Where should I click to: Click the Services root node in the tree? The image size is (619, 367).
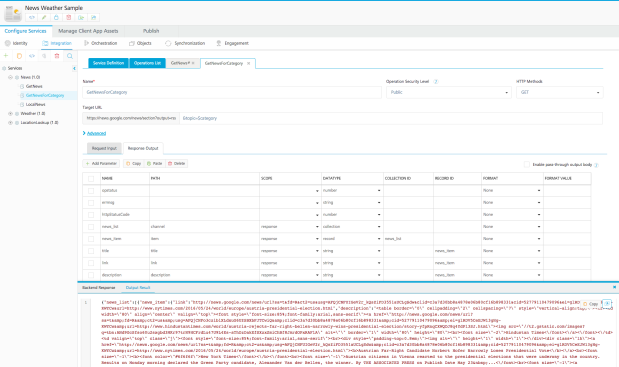15,68
